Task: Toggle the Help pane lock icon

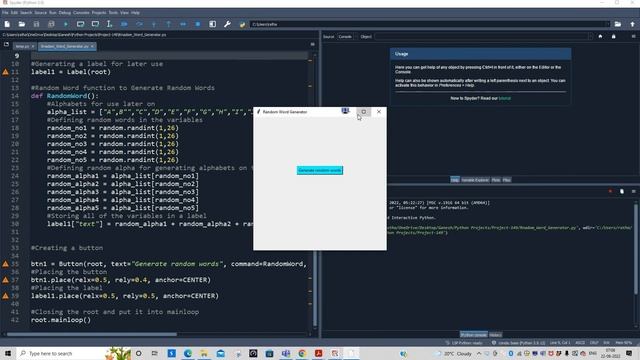Action: 613,36
